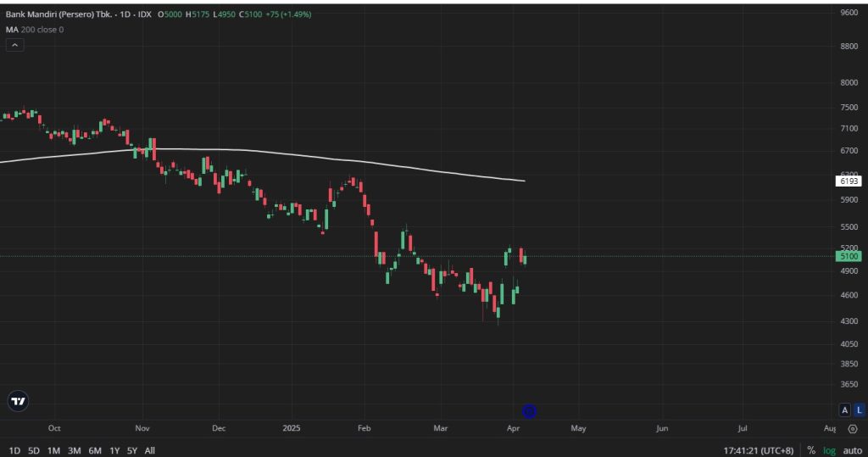Screen dimensions: 868x457
Task: Select the 1D time range
Action: point(14,450)
